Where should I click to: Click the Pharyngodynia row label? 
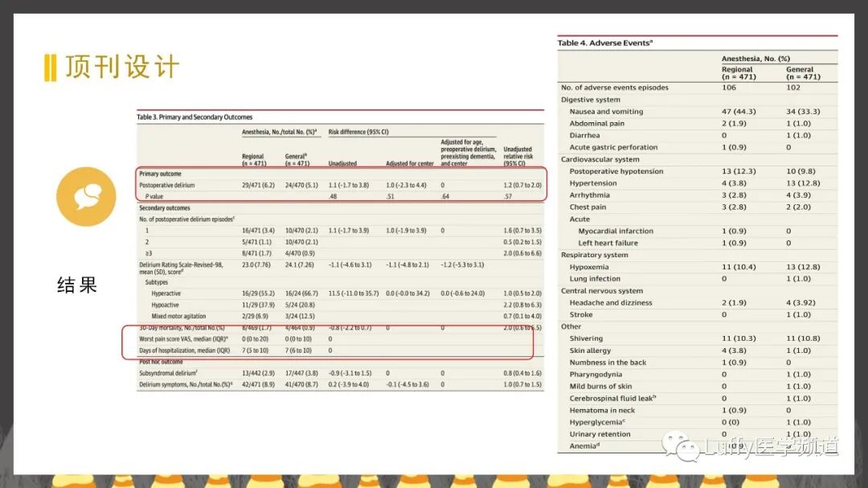596,375
